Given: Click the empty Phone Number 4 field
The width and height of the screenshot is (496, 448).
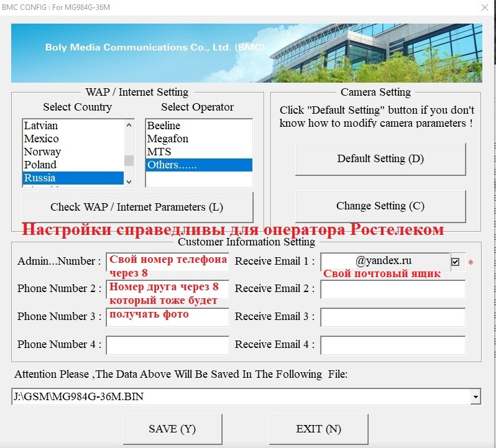Looking at the screenshot, I should pos(168,345).
